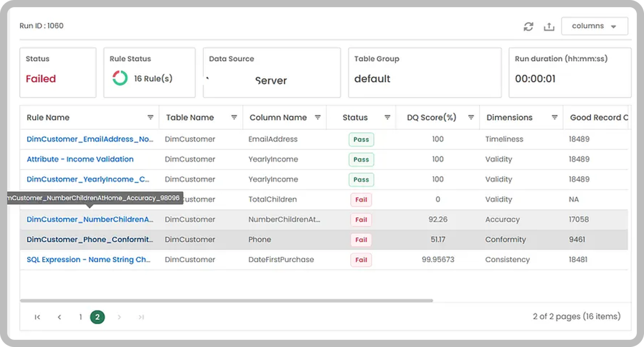Select page 2 button
Image resolution: width=644 pixels, height=347 pixels.
tap(97, 317)
